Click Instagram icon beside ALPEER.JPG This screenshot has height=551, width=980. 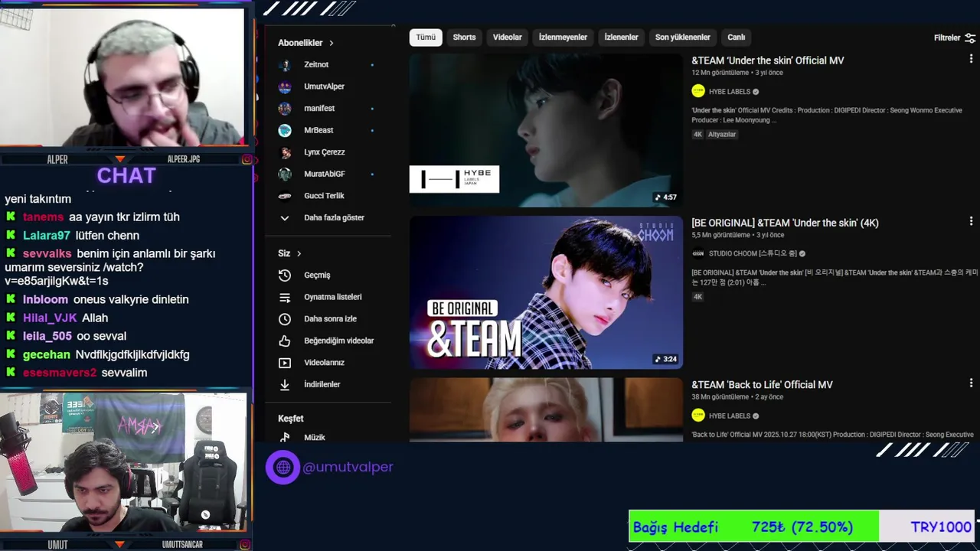pyautogui.click(x=247, y=159)
